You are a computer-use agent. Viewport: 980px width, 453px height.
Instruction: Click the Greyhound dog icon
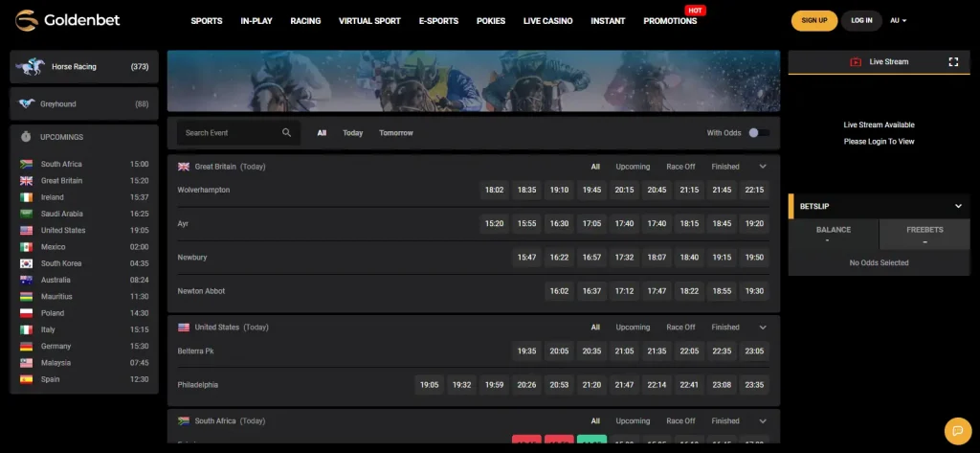pos(26,103)
